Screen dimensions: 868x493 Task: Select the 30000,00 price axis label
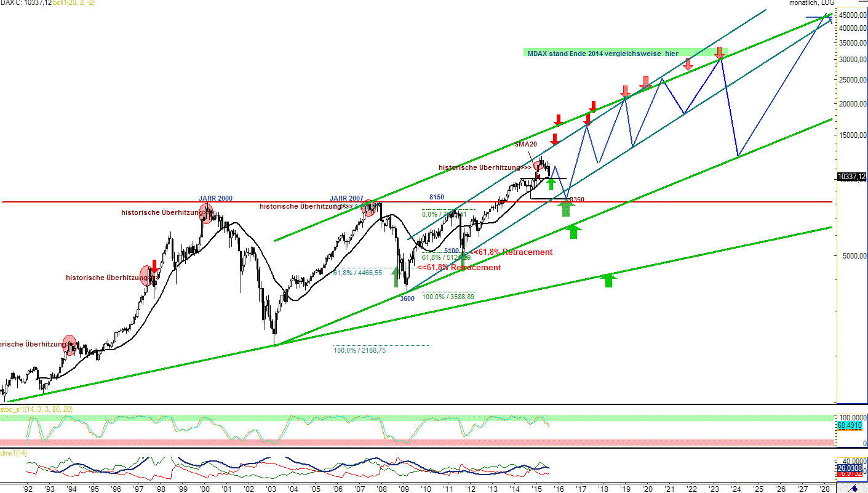[x=852, y=60]
